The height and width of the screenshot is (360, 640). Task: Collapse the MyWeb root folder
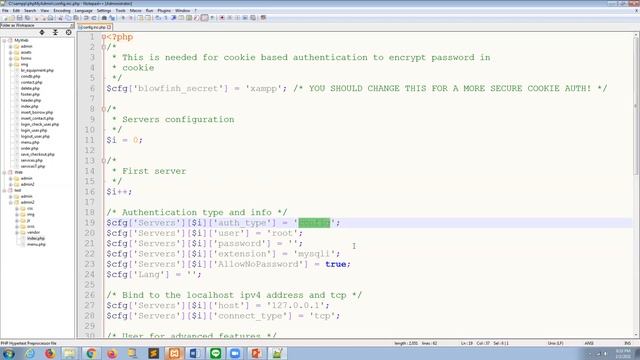point(4,40)
